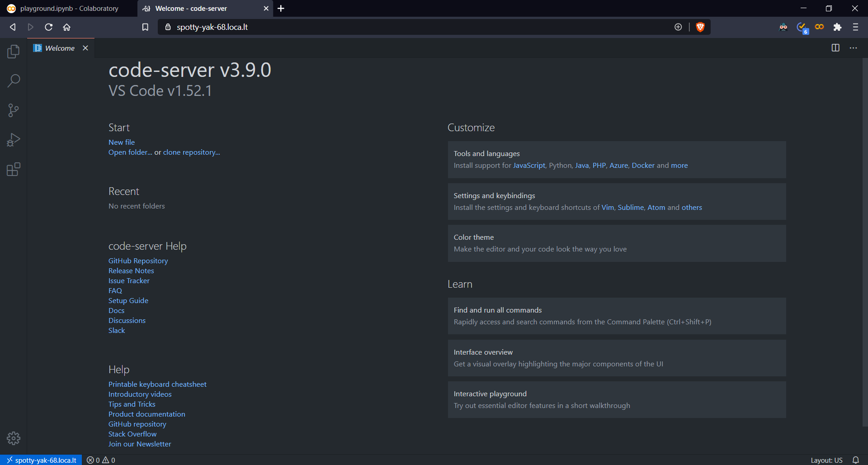Select the Welcome - code-server browser tab
Image resolution: width=868 pixels, height=465 pixels.
[206, 9]
